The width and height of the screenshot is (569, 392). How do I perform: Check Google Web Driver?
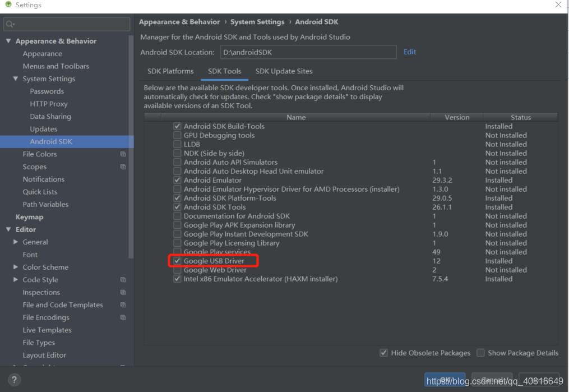(x=177, y=270)
